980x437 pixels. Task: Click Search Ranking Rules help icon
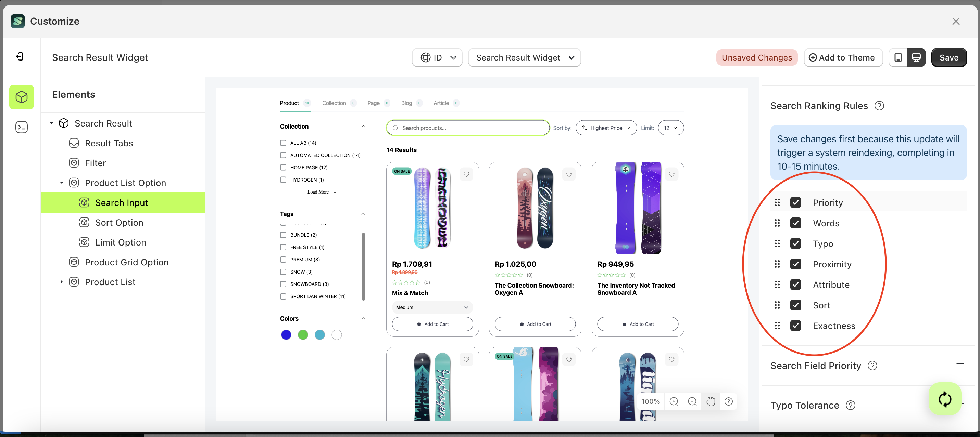(879, 106)
